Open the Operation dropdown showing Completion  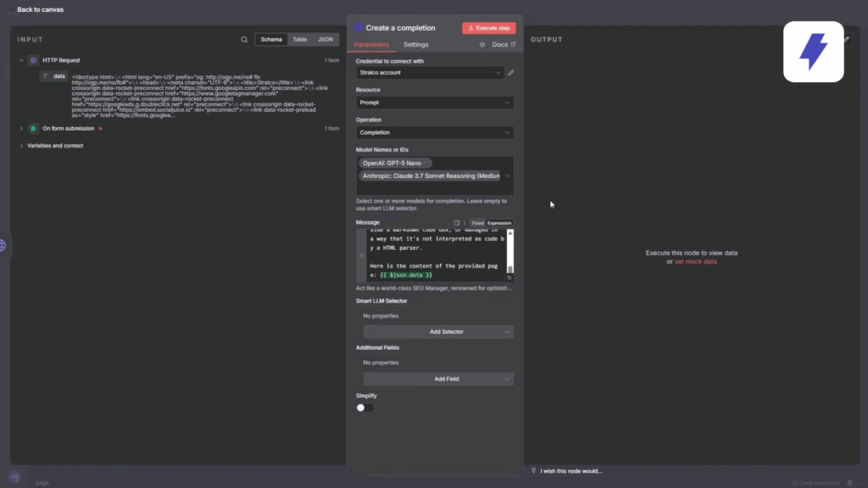click(434, 132)
